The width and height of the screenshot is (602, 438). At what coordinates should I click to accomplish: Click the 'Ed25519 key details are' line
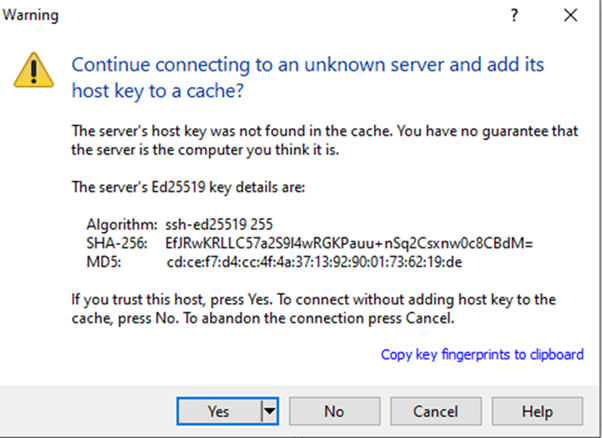[188, 187]
